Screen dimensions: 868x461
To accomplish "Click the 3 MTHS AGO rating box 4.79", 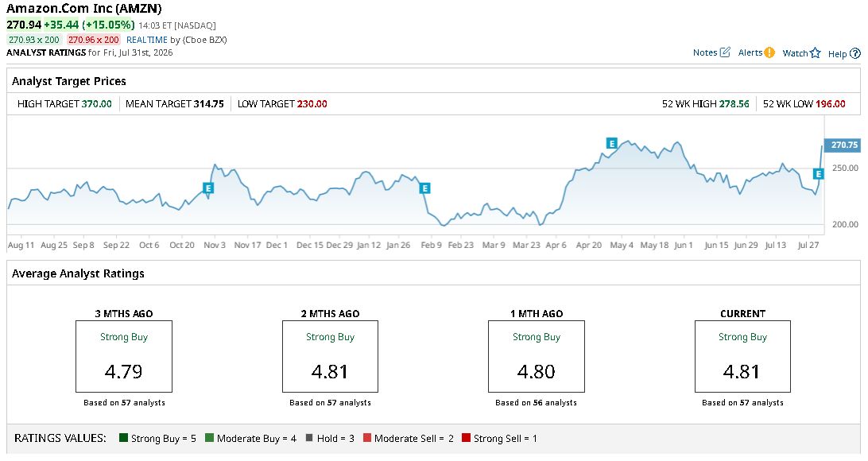I will [124, 356].
